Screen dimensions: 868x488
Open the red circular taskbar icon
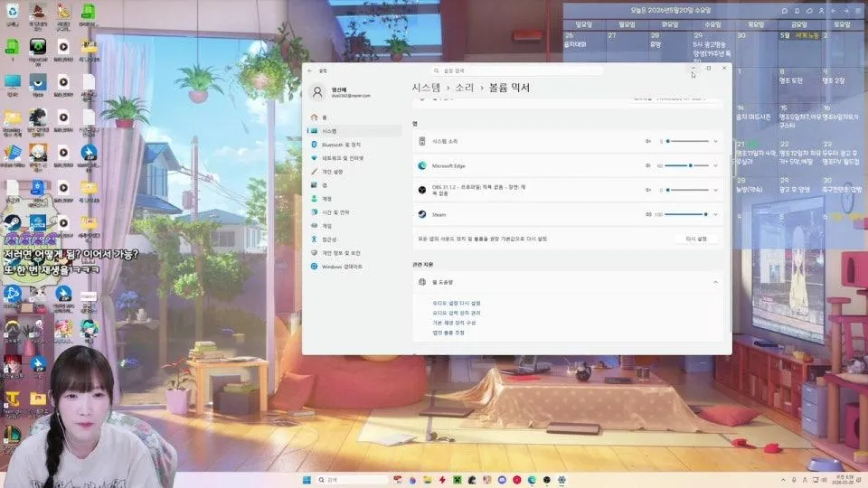point(517,480)
